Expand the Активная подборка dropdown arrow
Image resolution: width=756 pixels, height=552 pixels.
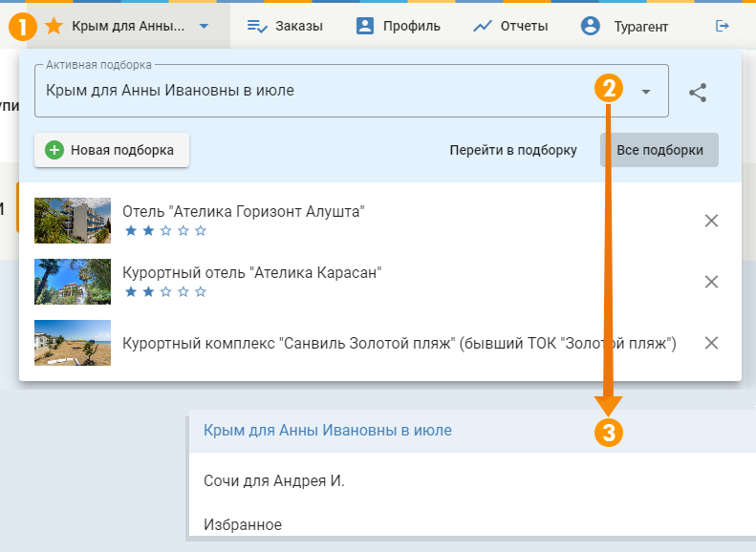[646, 92]
